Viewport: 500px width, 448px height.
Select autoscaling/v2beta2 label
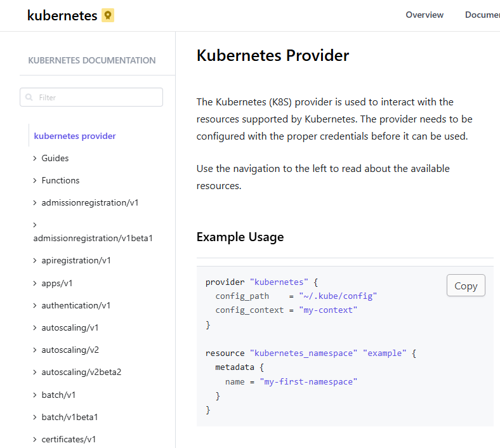(x=81, y=372)
